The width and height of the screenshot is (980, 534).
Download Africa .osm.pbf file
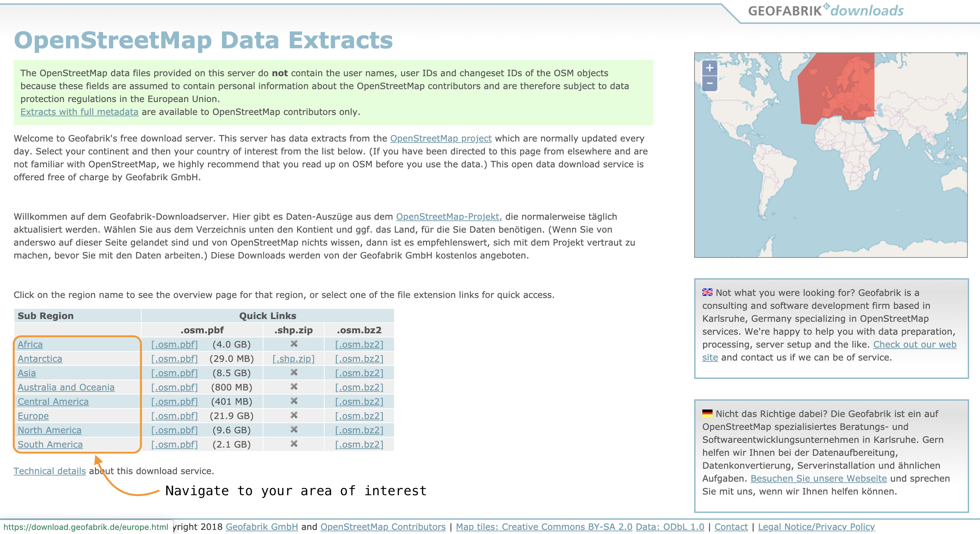(174, 344)
